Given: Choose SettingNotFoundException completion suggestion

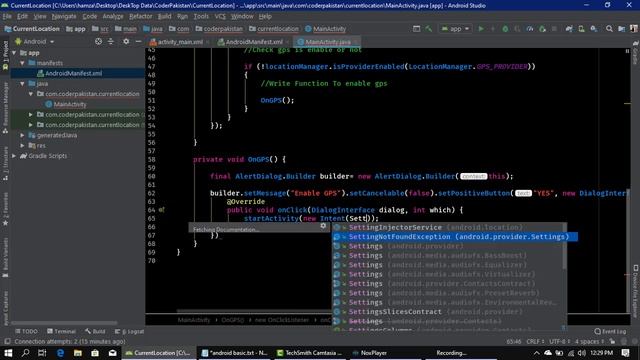Looking at the screenshot, I should pos(454,237).
